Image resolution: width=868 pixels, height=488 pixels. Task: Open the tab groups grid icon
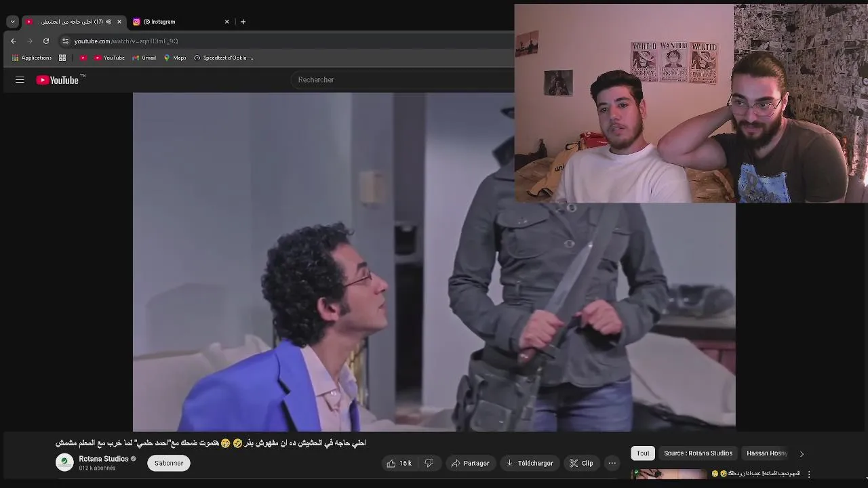(x=62, y=58)
